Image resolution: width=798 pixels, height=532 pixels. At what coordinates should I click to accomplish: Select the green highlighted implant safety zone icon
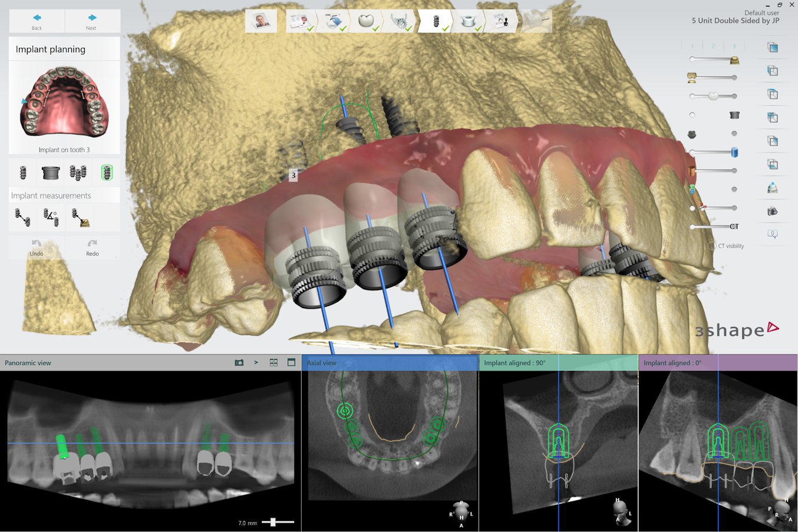point(107,173)
